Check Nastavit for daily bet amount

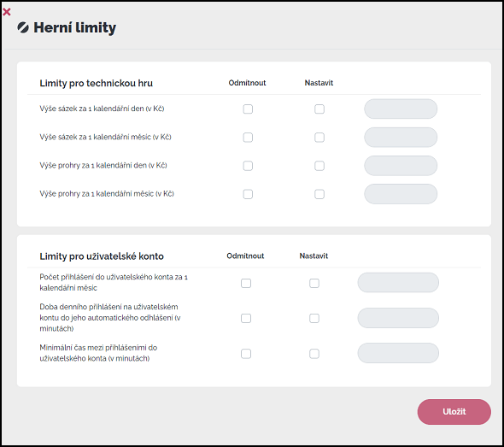point(319,109)
